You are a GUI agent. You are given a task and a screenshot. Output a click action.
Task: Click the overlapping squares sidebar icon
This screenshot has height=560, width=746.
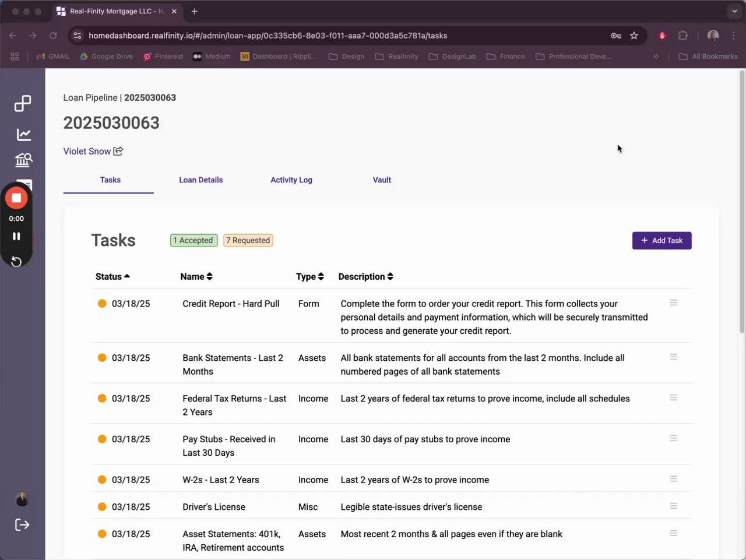click(23, 103)
